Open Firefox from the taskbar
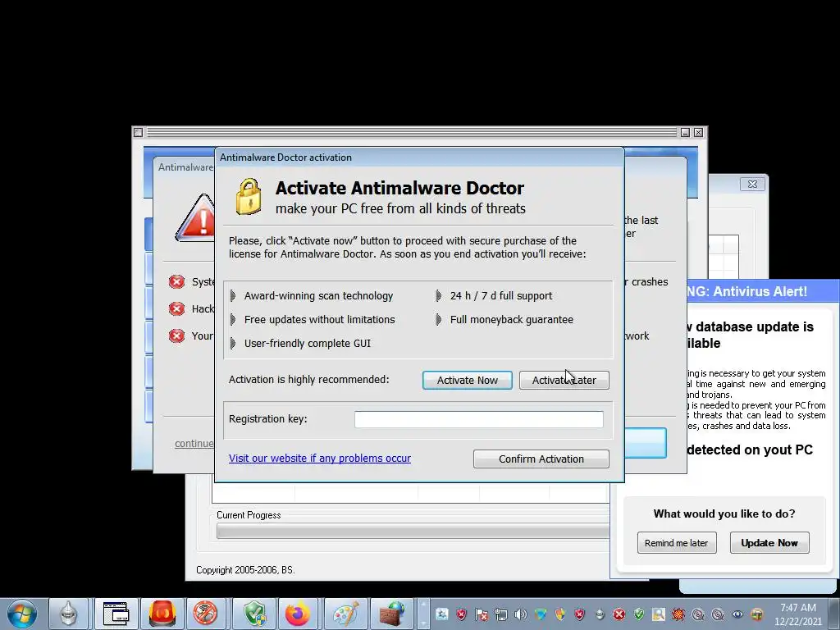 [298, 614]
